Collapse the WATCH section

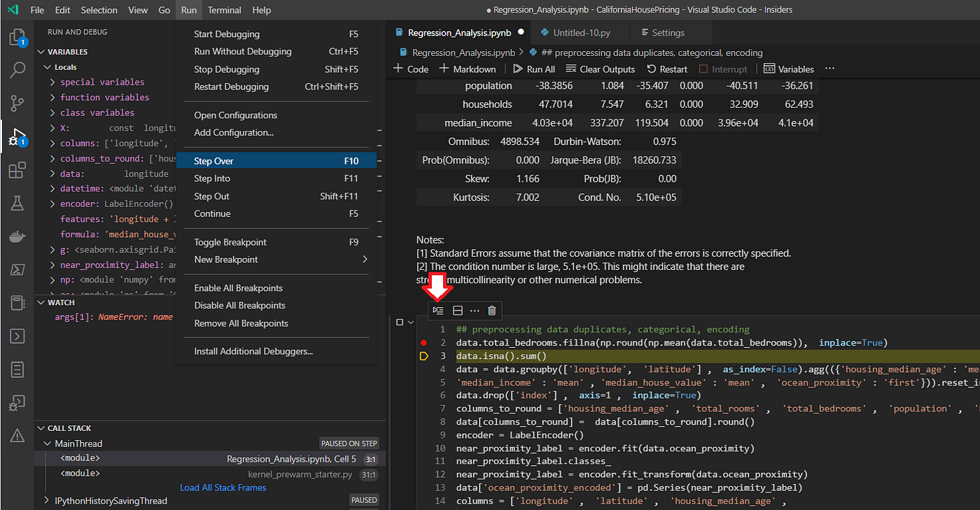(x=41, y=303)
